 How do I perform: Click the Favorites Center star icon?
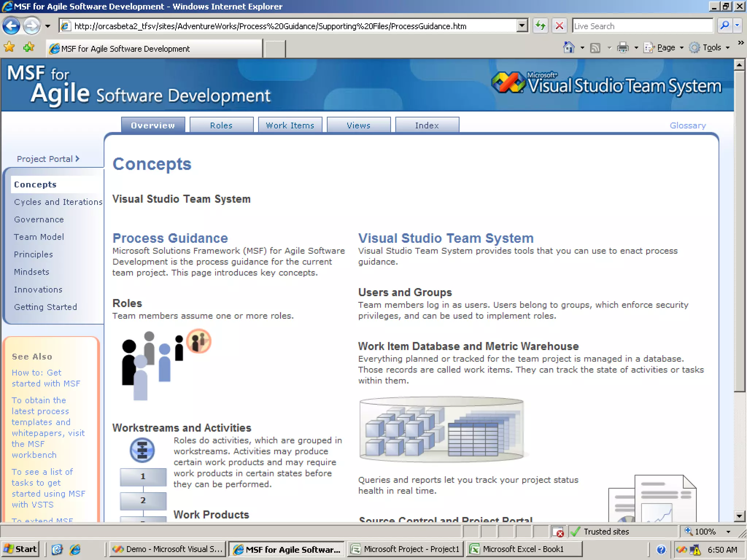click(9, 47)
